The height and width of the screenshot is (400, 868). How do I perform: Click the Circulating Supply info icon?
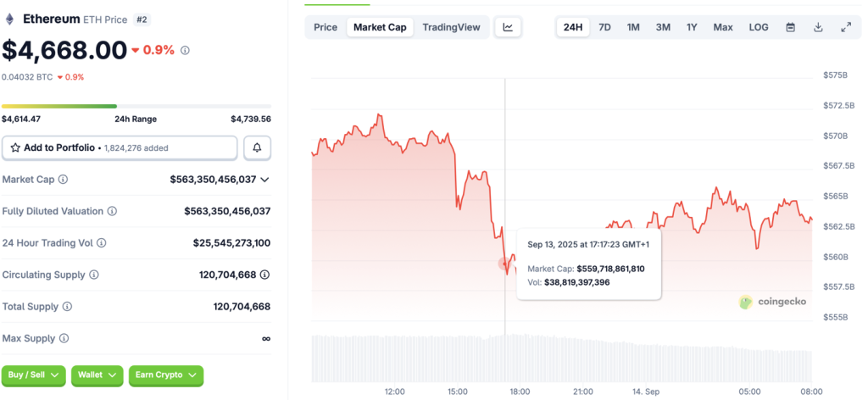coord(94,275)
